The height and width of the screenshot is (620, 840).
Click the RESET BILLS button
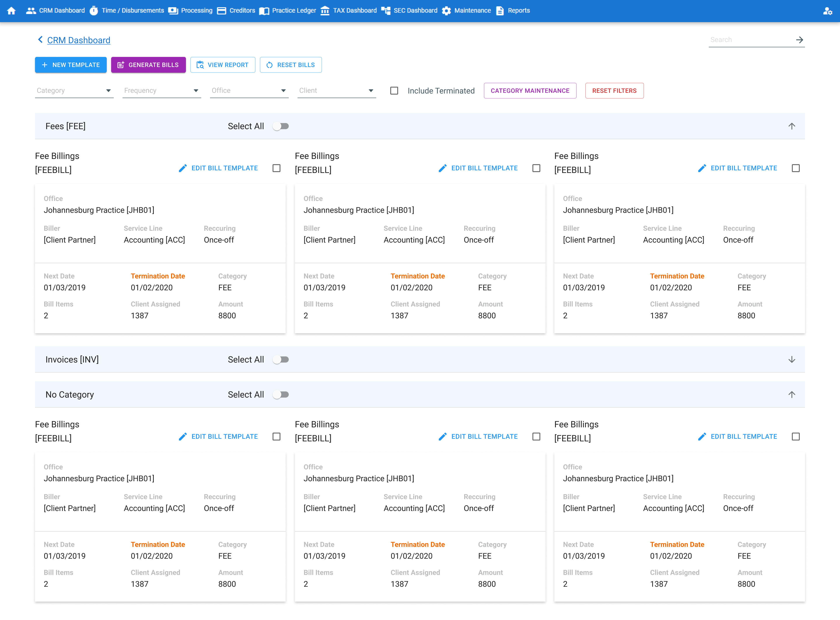pyautogui.click(x=291, y=65)
